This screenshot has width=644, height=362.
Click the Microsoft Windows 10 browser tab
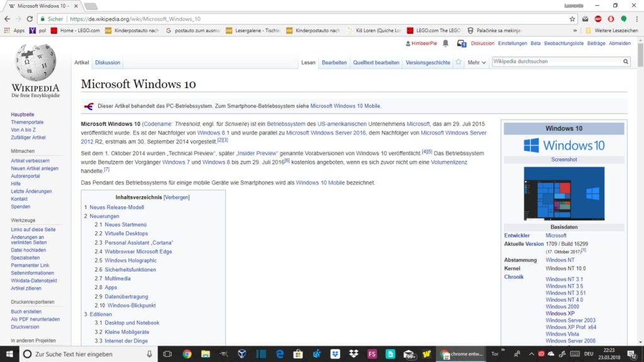point(43,6)
